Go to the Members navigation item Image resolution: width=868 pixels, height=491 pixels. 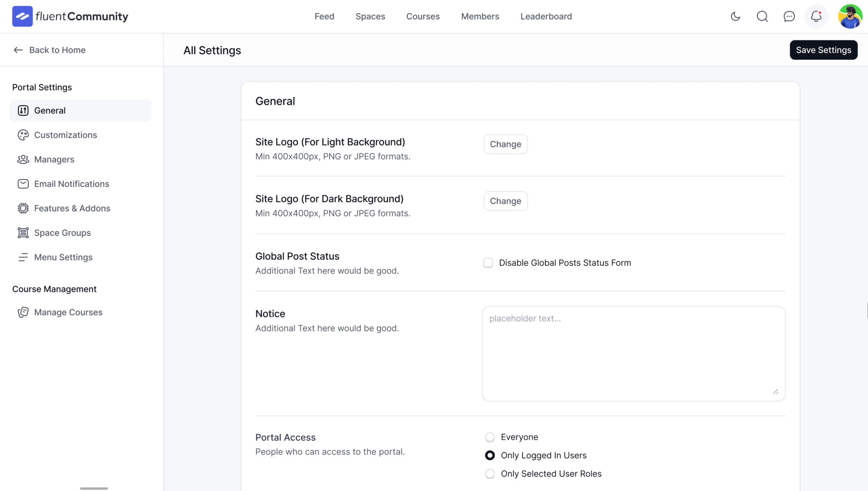[x=480, y=16]
